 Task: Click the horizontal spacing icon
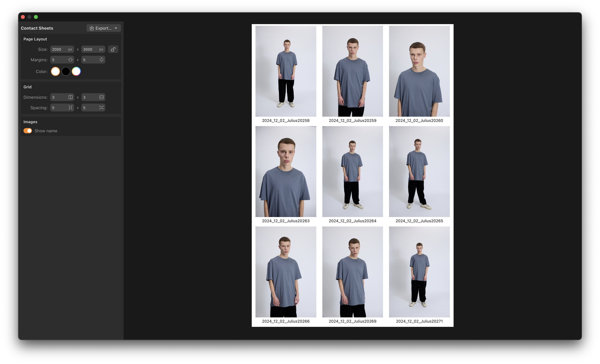point(70,108)
